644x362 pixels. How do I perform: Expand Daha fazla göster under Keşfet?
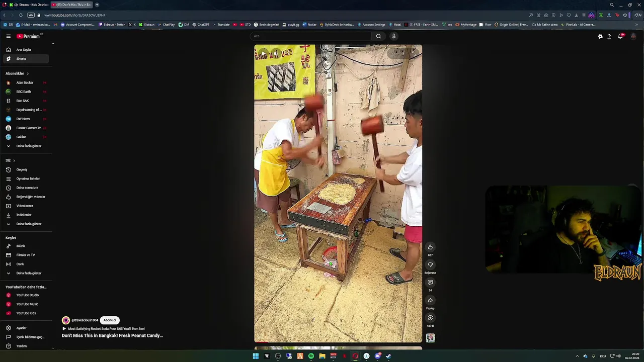click(25, 273)
